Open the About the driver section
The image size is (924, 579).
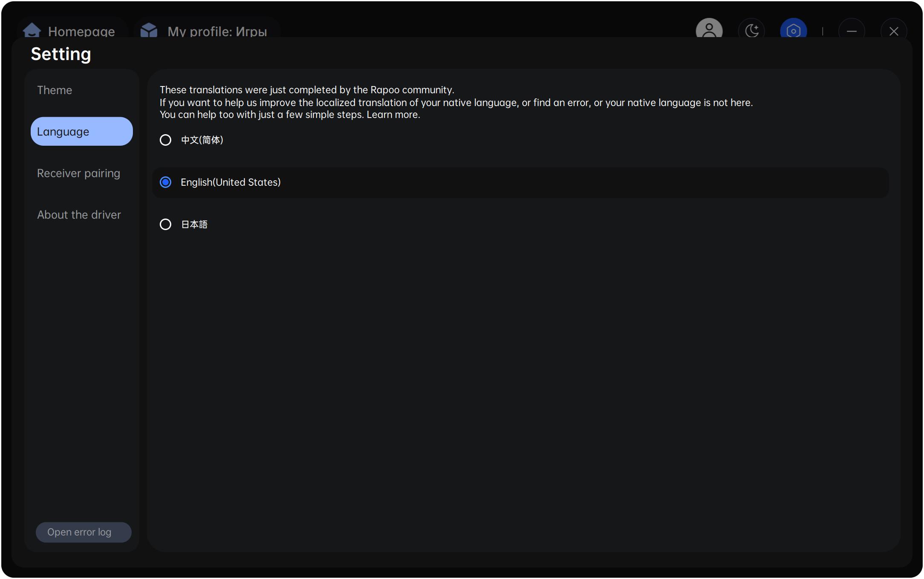pyautogui.click(x=79, y=215)
